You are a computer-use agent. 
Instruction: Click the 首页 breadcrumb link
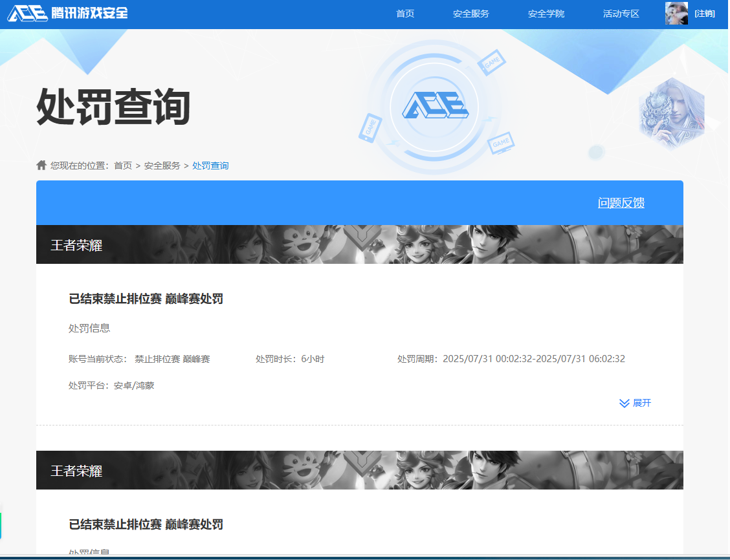tap(123, 166)
